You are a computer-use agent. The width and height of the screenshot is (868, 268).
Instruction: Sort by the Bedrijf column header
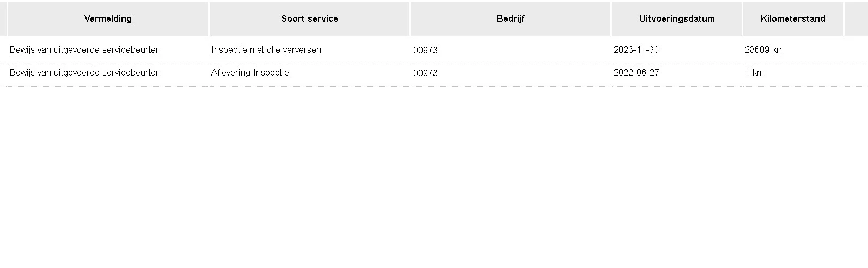(510, 19)
